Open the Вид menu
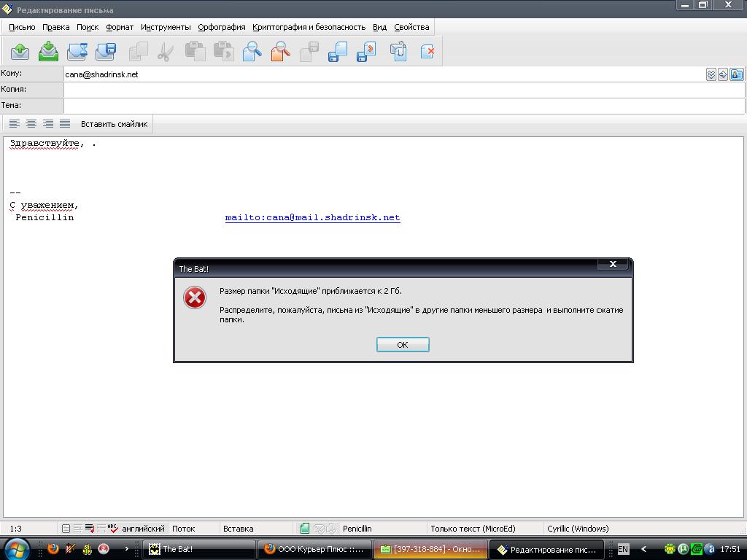The image size is (747, 560). coord(379,27)
